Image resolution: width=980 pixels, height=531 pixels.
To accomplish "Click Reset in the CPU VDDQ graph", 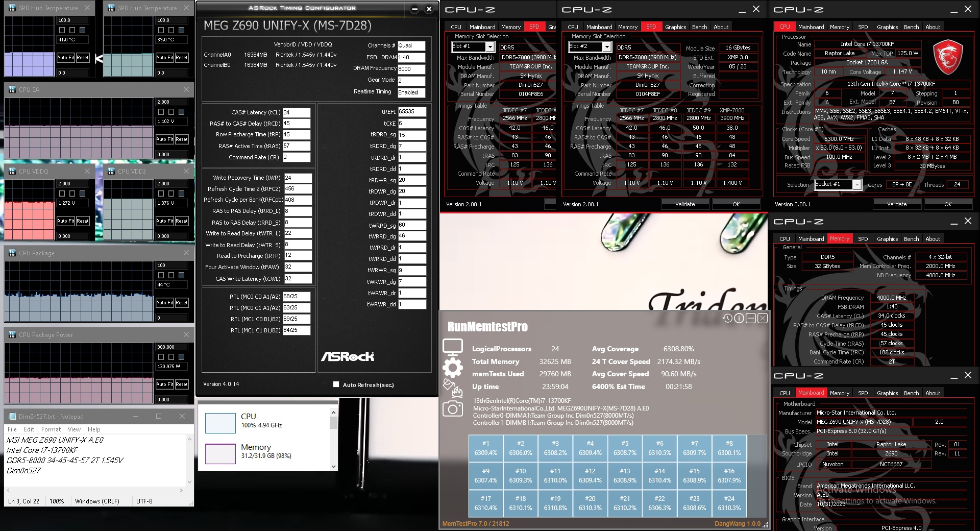I will coord(83,221).
